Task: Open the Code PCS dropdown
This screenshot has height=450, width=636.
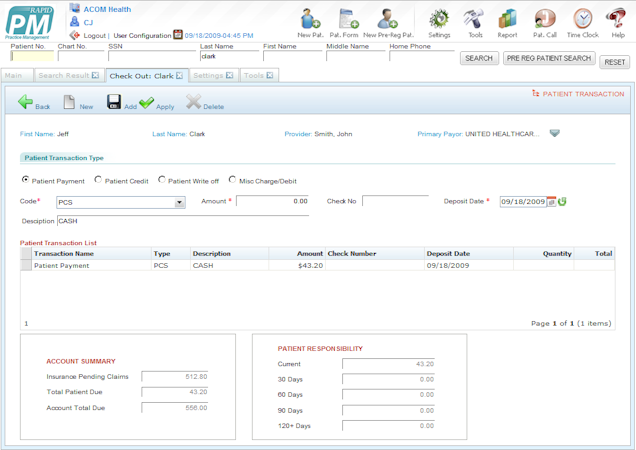Action: click(179, 202)
